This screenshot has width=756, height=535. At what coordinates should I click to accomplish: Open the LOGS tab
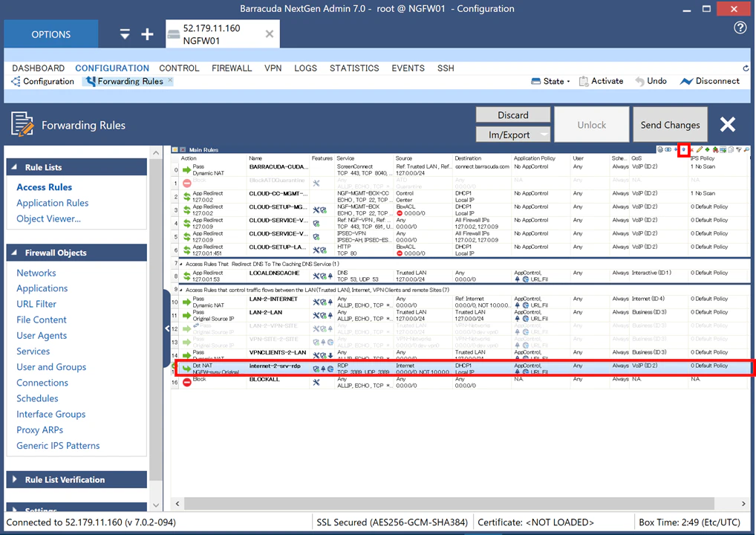tap(306, 68)
